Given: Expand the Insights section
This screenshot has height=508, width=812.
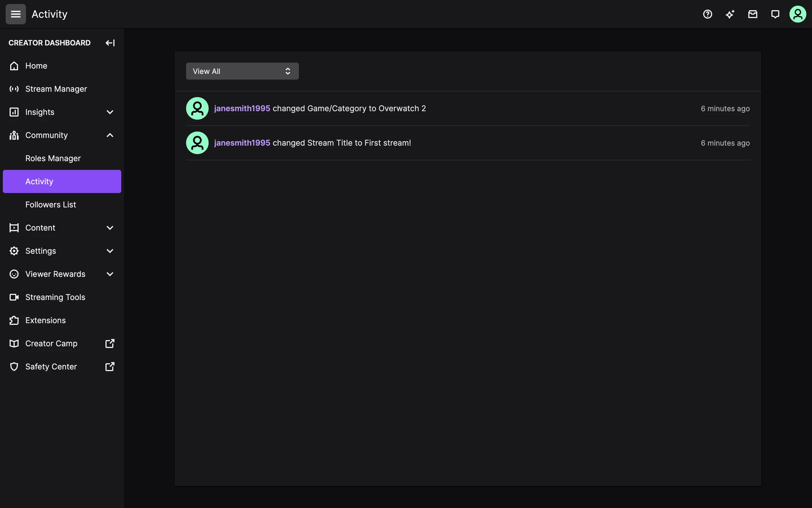Looking at the screenshot, I should click(110, 112).
